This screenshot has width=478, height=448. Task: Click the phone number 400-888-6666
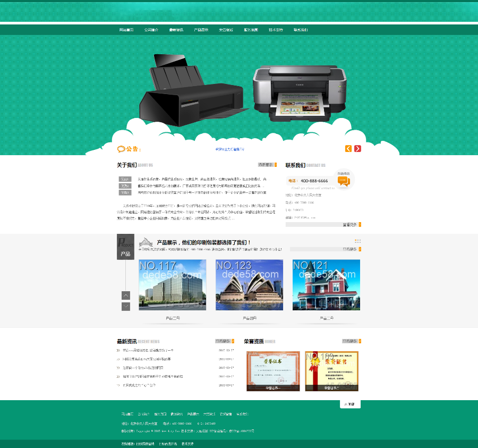click(x=314, y=181)
